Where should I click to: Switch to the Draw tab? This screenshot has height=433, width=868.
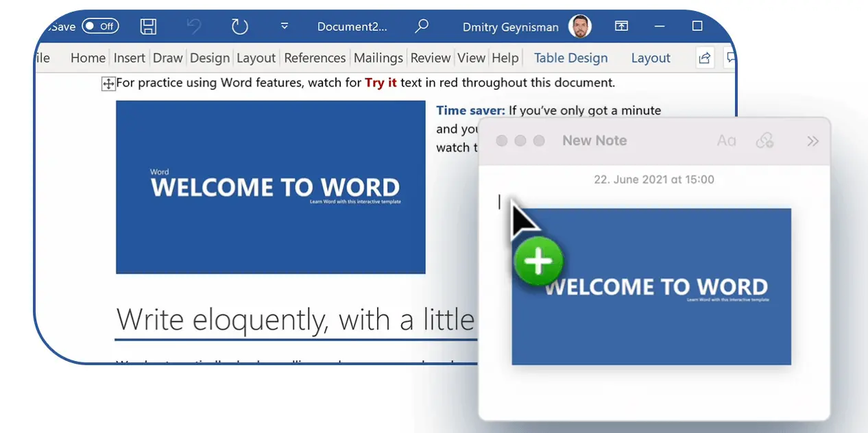click(x=168, y=58)
